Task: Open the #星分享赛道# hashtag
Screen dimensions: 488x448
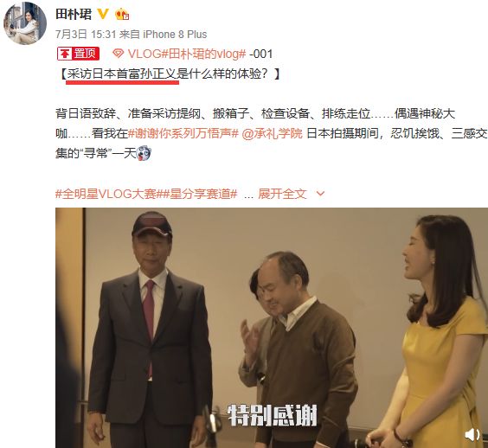Action: (200, 194)
